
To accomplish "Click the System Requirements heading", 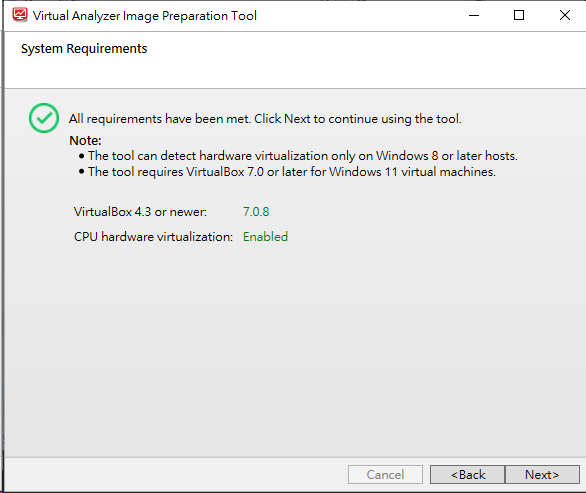I will [x=84, y=49].
